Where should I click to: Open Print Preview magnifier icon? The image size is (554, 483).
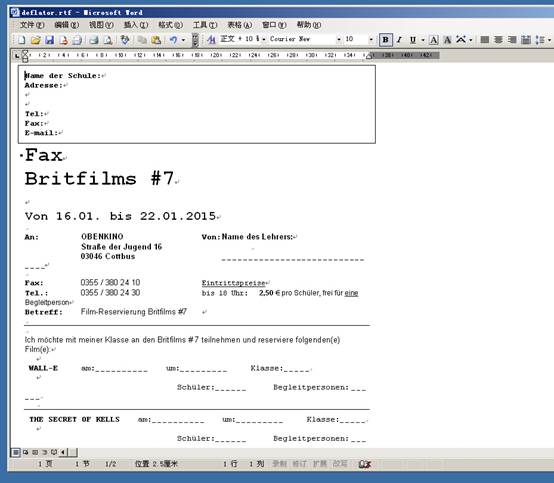coord(108,40)
